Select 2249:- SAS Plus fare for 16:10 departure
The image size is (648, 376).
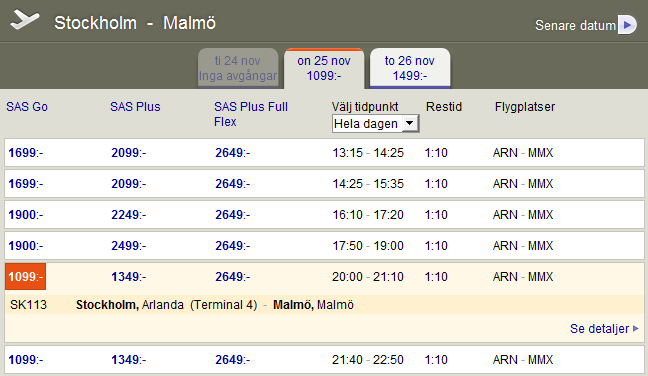pos(129,215)
